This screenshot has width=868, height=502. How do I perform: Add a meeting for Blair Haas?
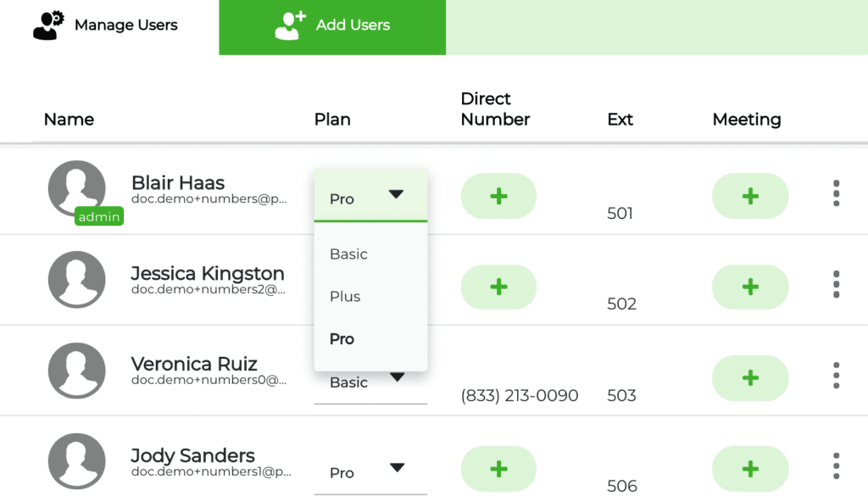point(750,196)
